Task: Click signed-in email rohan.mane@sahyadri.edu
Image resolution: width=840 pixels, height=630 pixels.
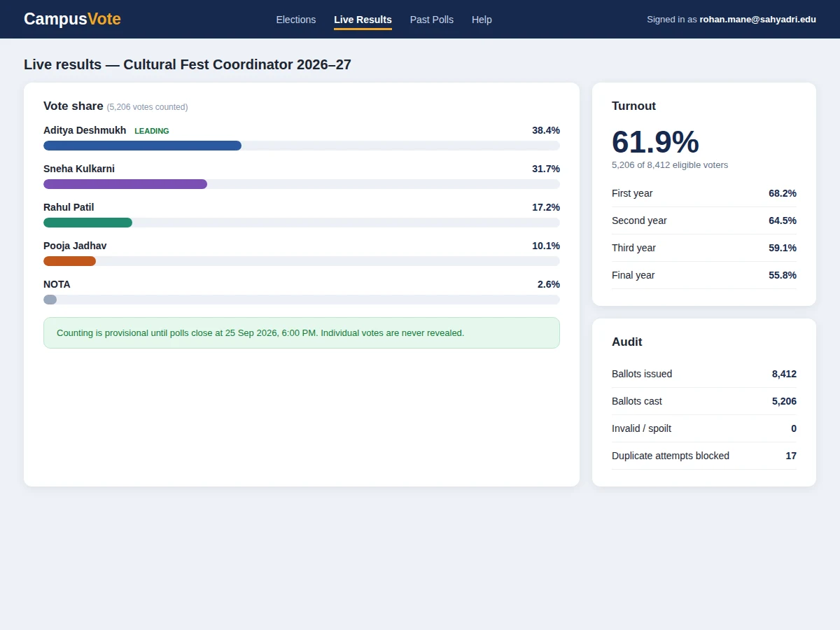Action: (757, 20)
